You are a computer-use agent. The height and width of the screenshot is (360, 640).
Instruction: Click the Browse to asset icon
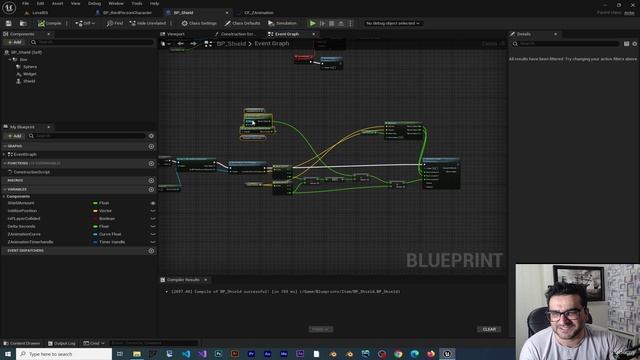pos(23,23)
